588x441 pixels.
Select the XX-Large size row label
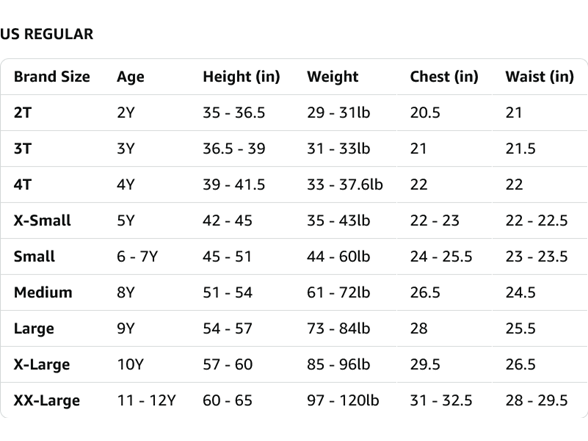point(47,401)
